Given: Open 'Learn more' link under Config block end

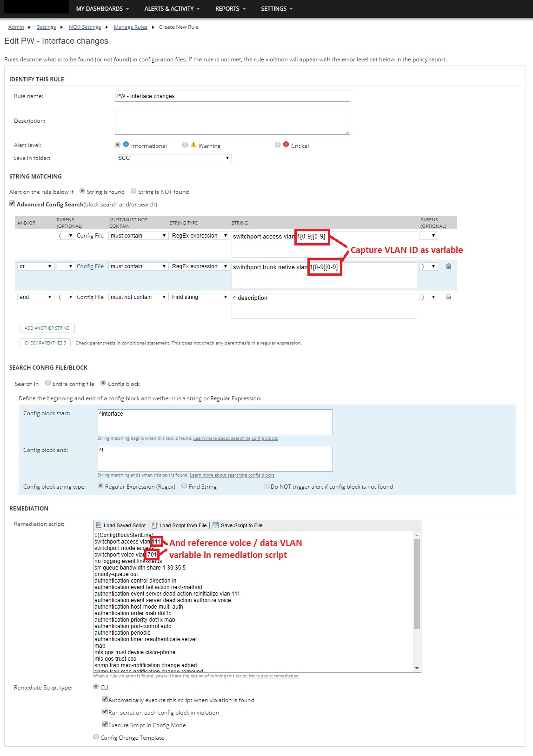Looking at the screenshot, I should coord(232,475).
